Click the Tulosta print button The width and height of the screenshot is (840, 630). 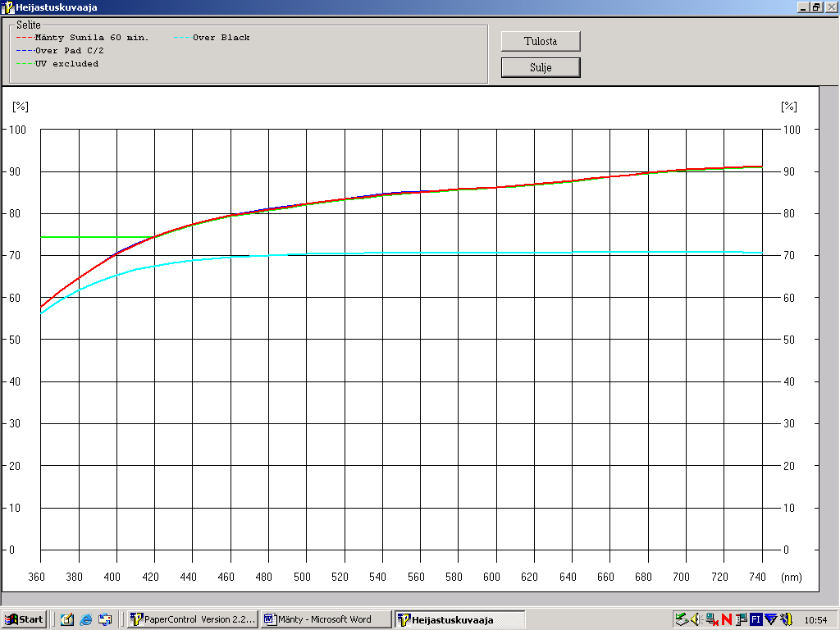(x=541, y=41)
